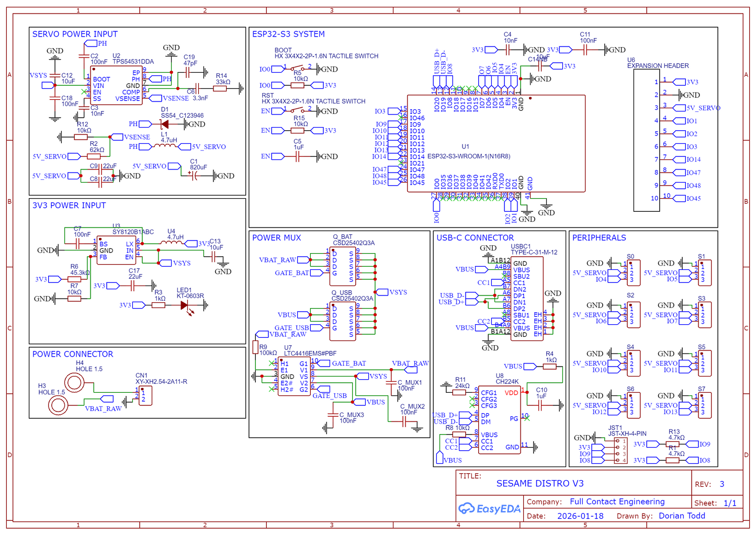Select the C19 47pF capacitor symbol
This screenshot has height=535, width=756.
(x=188, y=72)
